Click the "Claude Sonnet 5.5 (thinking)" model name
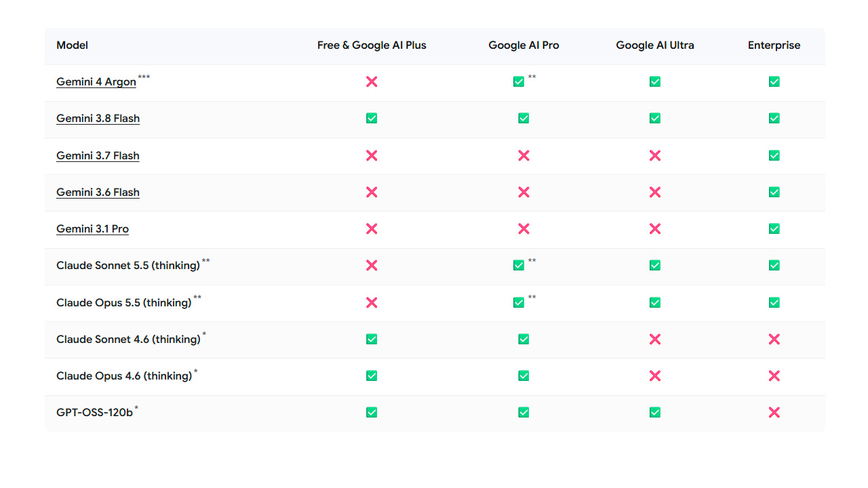This screenshot has width=868, height=488. 128,266
